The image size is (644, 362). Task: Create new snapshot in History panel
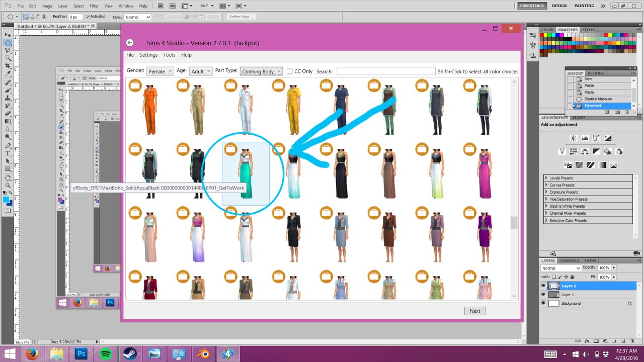point(617,112)
